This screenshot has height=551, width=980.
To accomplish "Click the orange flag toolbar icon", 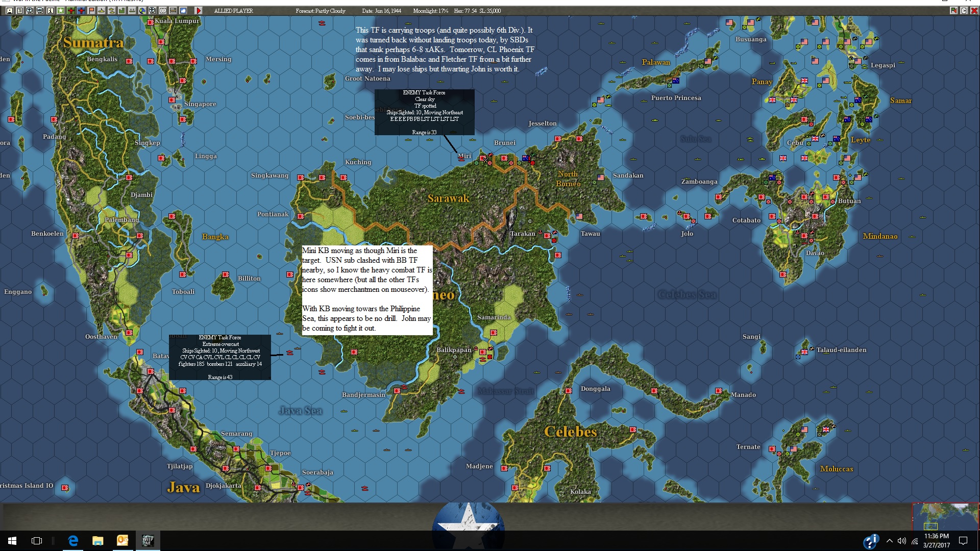I will point(91,10).
